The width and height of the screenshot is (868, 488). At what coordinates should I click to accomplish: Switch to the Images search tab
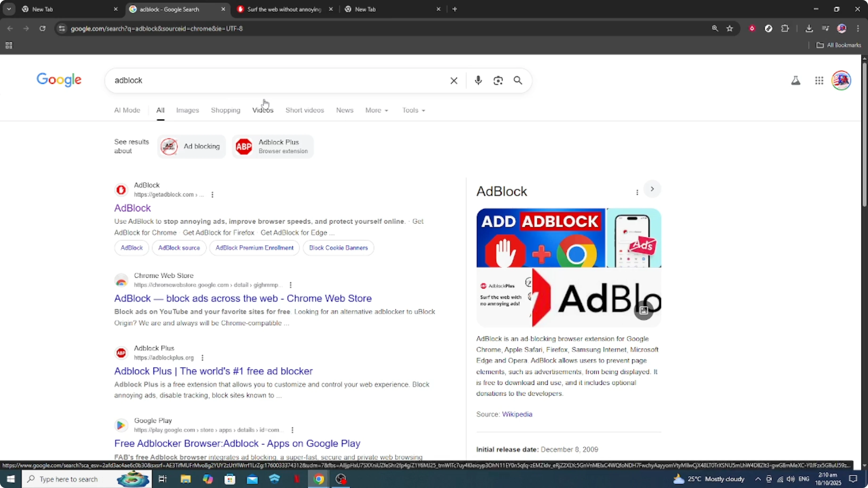click(x=187, y=110)
